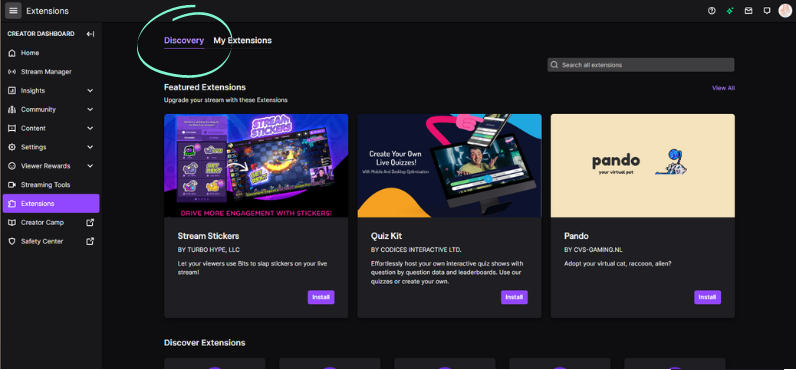Open external link icon beside Safety Center

pyautogui.click(x=90, y=241)
